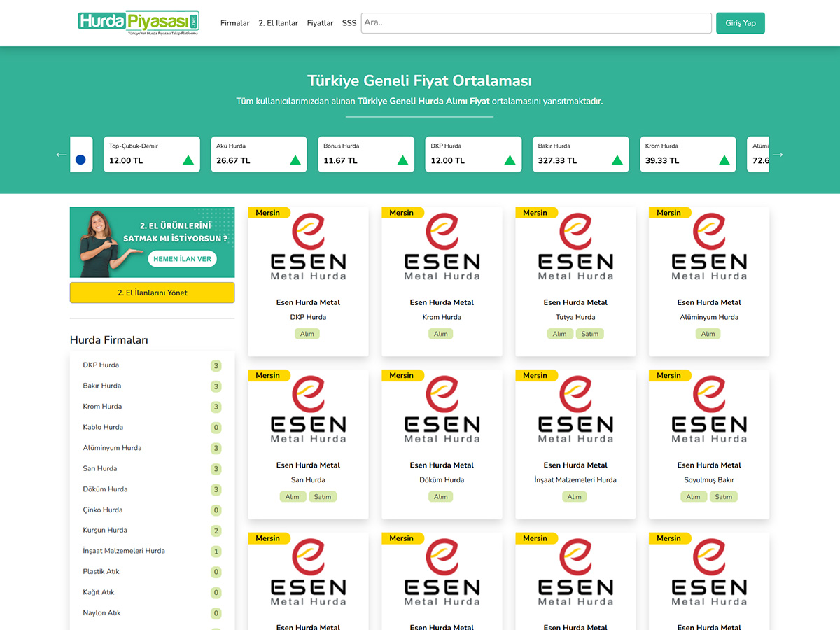The image size is (840, 630).
Task: Go to 2. El İlanlar page
Action: click(278, 23)
